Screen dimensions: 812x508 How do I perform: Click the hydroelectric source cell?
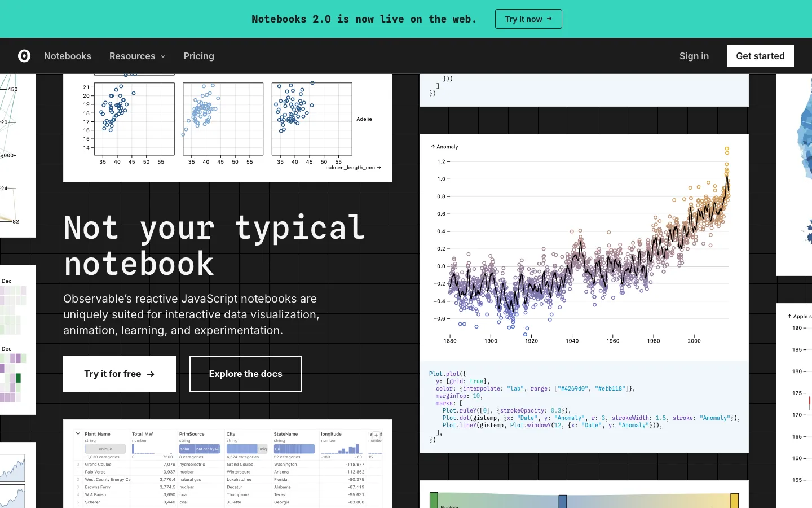(x=193, y=465)
